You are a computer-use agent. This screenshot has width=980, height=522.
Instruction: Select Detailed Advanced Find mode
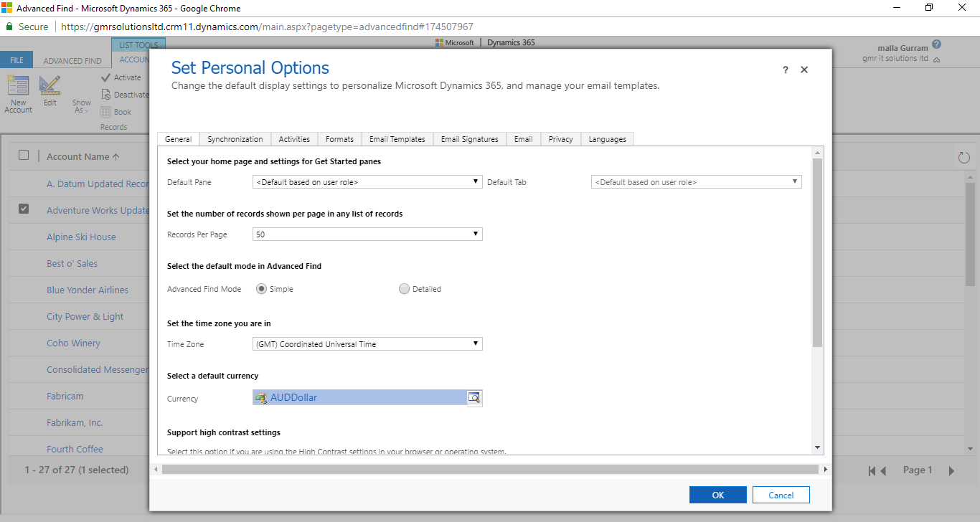point(404,289)
